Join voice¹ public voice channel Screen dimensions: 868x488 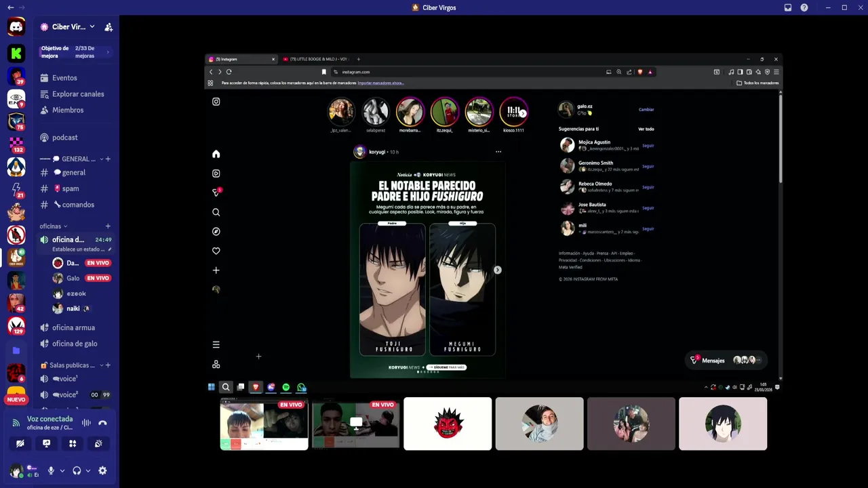pos(65,379)
